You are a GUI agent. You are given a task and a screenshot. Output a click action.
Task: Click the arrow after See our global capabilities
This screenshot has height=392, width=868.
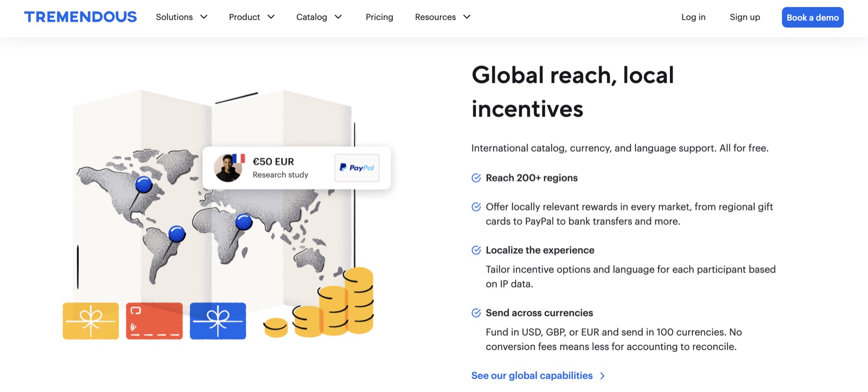click(x=602, y=376)
